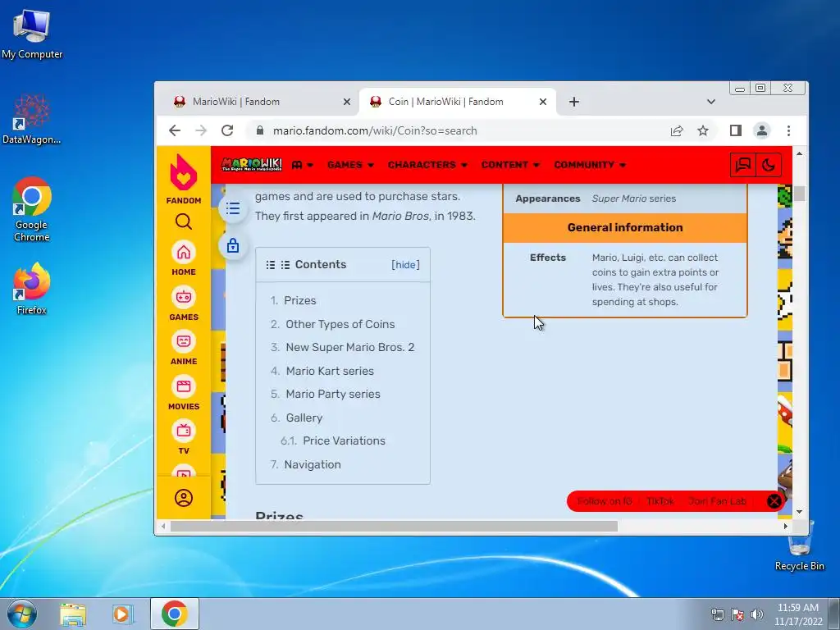Open the GAMES sidebar icon
The height and width of the screenshot is (630, 840).
[x=183, y=304]
